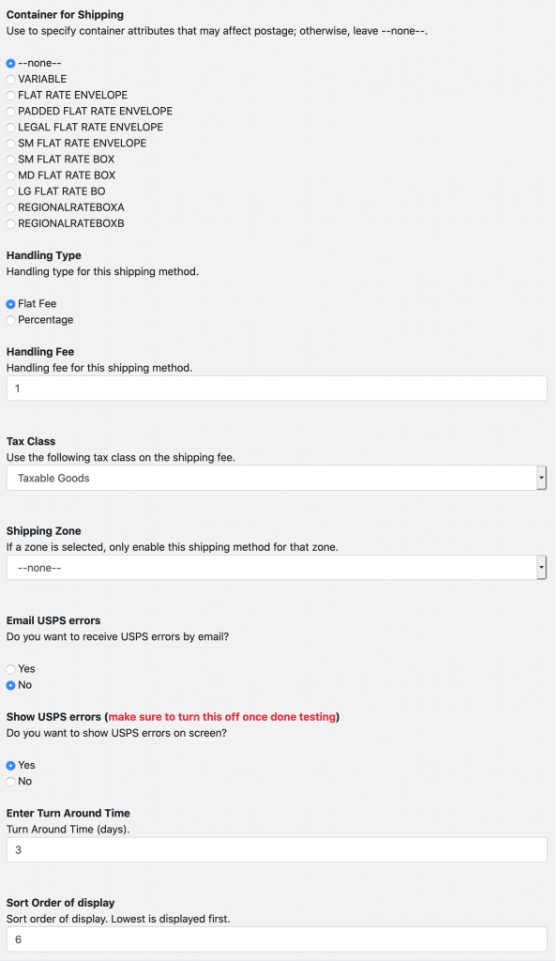
Task: Click the Handling Fee input field
Action: (x=277, y=389)
